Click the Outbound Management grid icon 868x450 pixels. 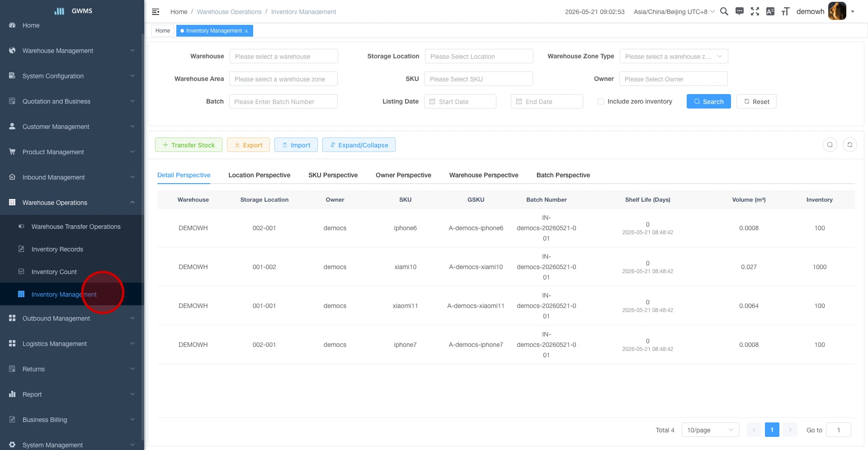(x=12, y=318)
